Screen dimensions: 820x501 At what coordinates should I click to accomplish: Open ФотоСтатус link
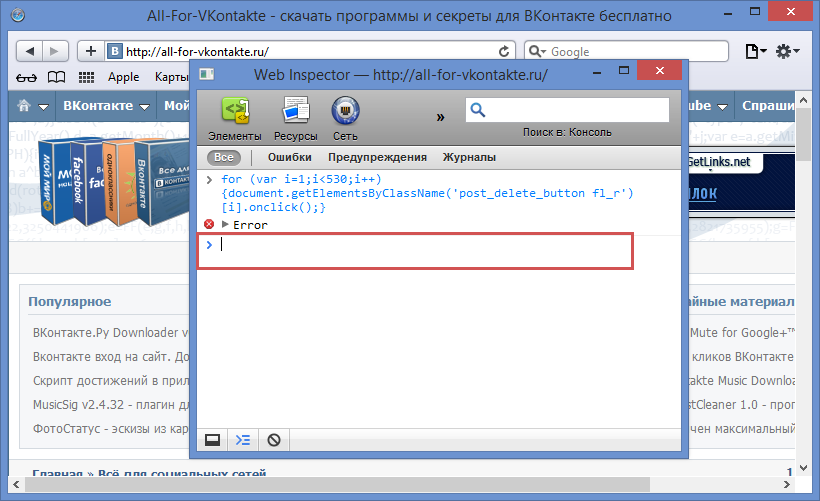click(x=111, y=429)
